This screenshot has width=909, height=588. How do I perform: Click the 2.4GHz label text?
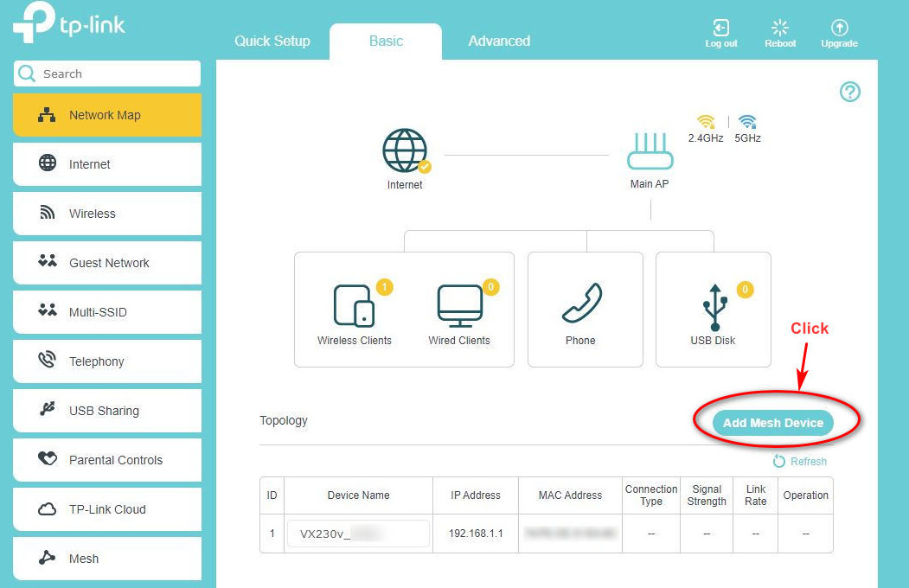pos(706,137)
